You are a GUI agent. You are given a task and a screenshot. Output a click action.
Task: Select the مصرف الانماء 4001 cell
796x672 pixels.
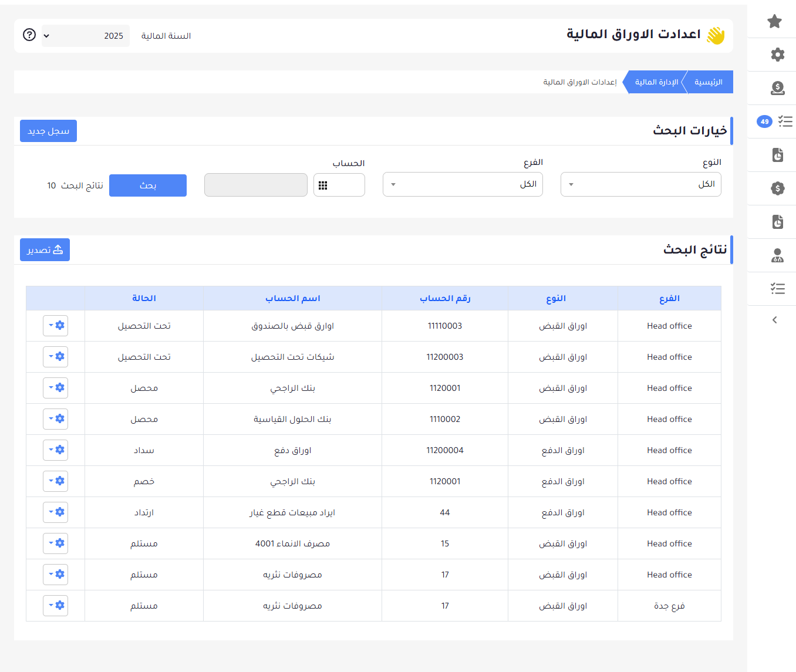tap(292, 543)
